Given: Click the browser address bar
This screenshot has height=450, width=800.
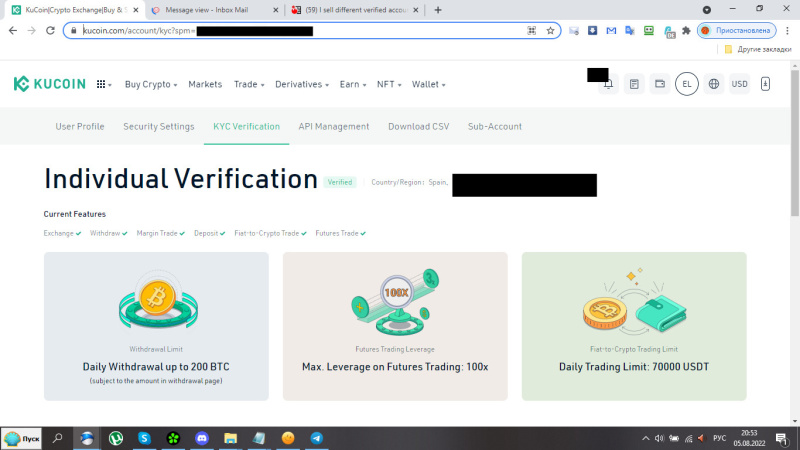Looking at the screenshot, I should pyautogui.click(x=300, y=31).
